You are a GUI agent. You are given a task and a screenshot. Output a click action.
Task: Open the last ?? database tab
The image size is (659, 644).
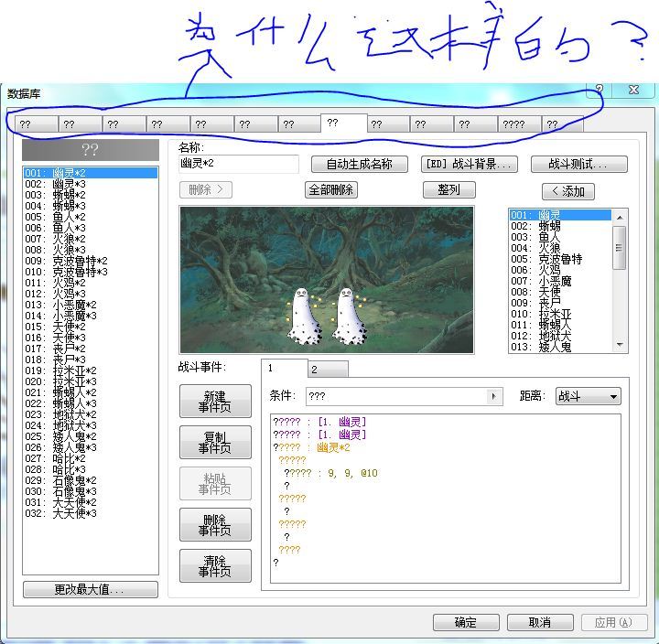(563, 124)
